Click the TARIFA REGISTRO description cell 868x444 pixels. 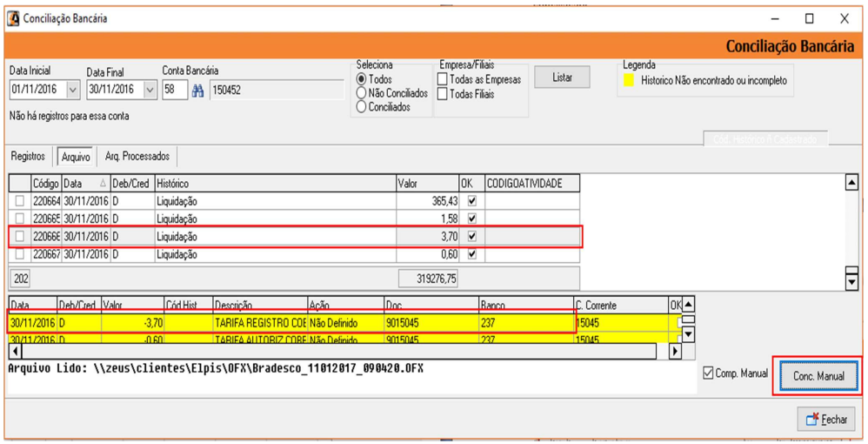[260, 323]
